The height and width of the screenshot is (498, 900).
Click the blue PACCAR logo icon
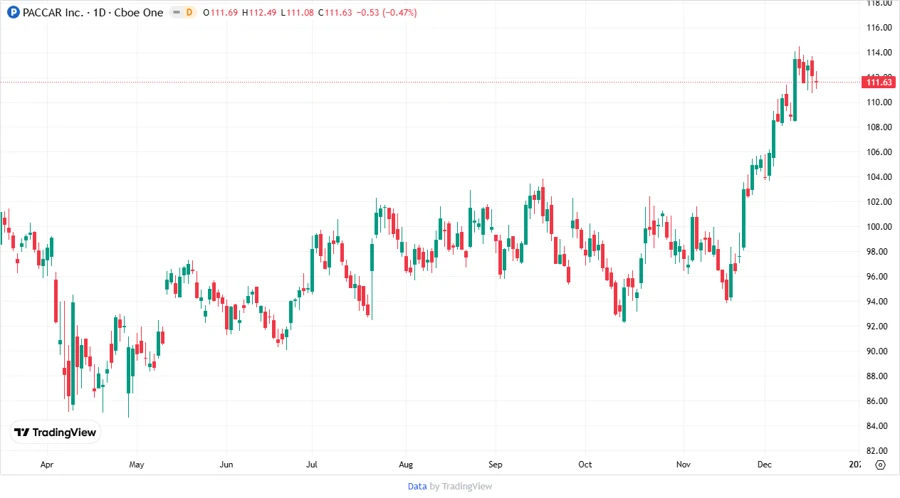coord(13,12)
